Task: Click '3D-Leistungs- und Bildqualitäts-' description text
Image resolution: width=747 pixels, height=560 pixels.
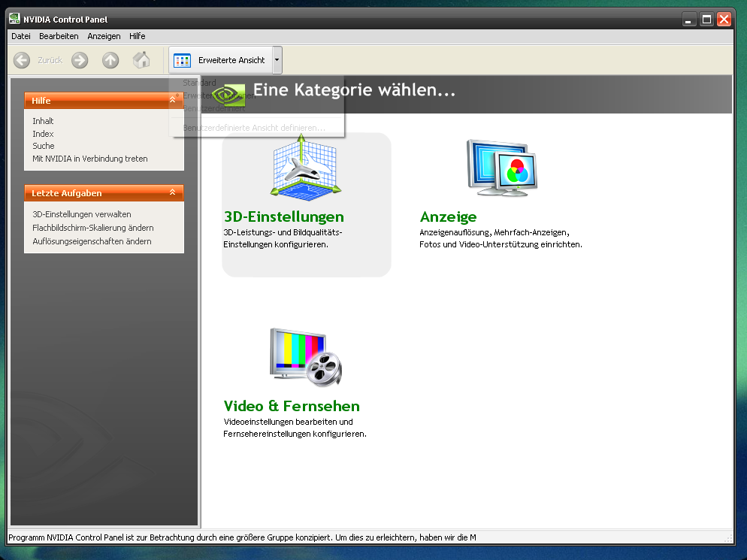Action: 283,232
